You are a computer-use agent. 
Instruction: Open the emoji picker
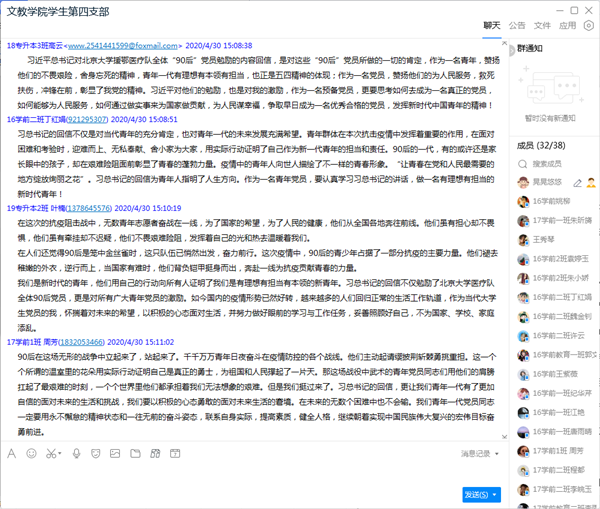[x=32, y=454]
